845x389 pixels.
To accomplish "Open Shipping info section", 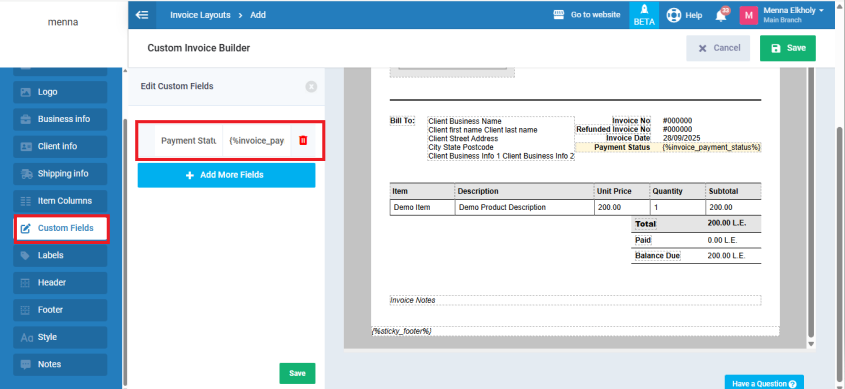I will (60, 173).
